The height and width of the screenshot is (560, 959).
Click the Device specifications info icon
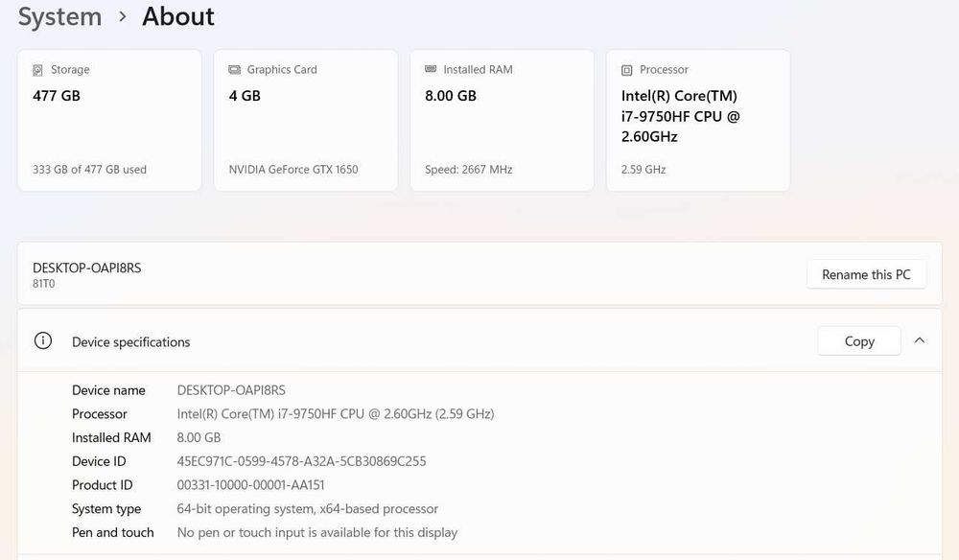43,341
